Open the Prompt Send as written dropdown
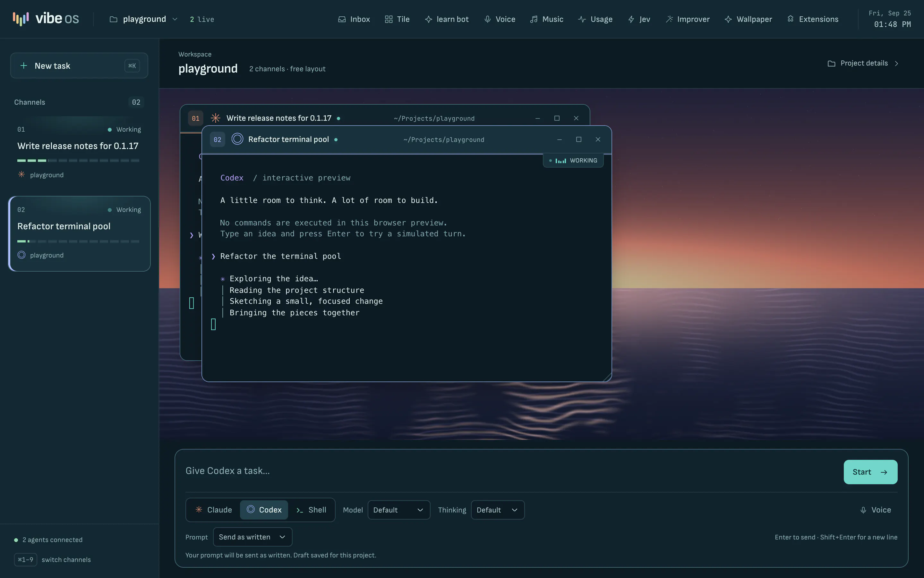924x578 pixels. point(252,537)
